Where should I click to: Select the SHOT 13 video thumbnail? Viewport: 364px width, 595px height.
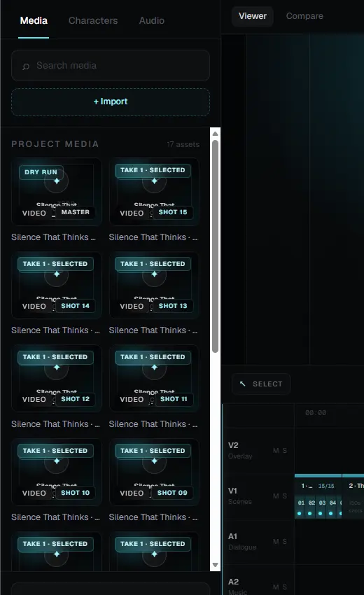tap(154, 286)
